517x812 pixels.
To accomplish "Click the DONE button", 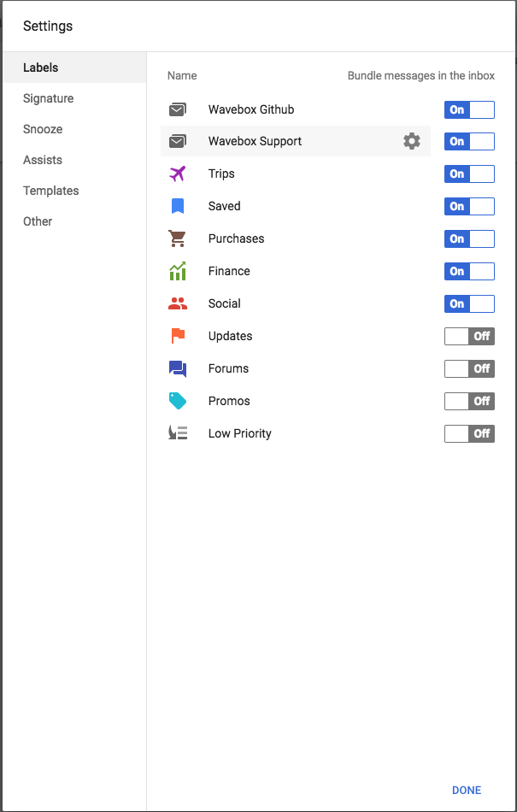I will click(467, 790).
